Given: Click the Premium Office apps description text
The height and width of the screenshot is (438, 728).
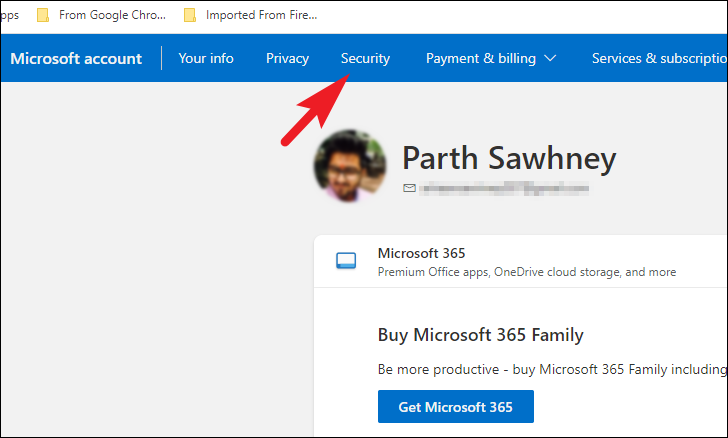Looking at the screenshot, I should click(x=526, y=272).
